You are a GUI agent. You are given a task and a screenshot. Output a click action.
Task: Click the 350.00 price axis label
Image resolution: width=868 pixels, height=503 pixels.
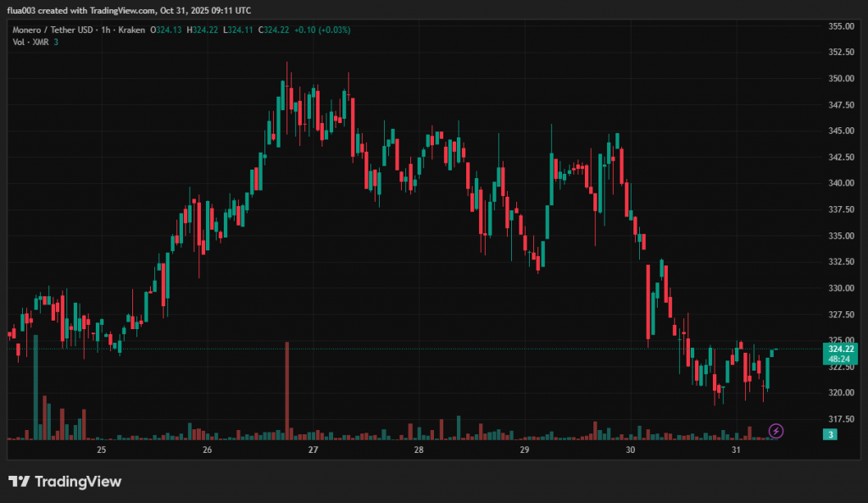coord(840,79)
